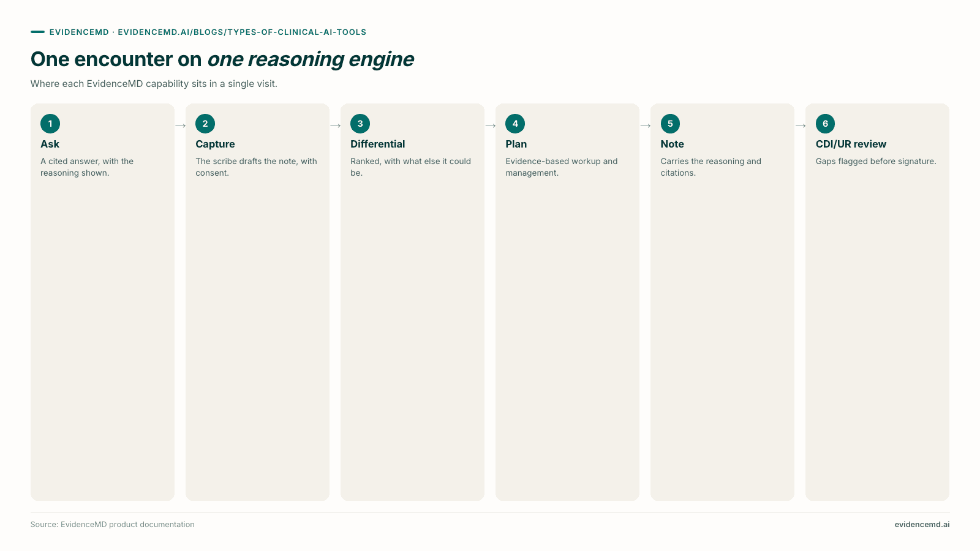Click "Evidence-based workup and management." description

tap(561, 167)
